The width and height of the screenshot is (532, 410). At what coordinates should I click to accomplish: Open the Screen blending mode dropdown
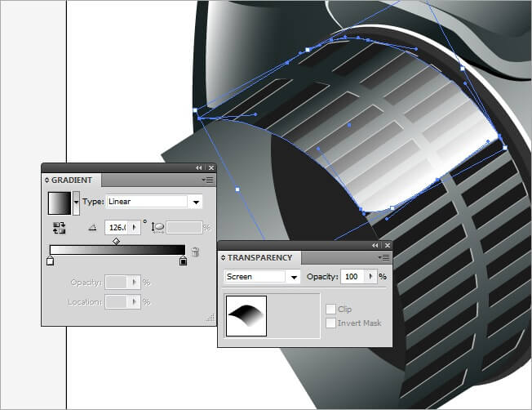tap(293, 277)
